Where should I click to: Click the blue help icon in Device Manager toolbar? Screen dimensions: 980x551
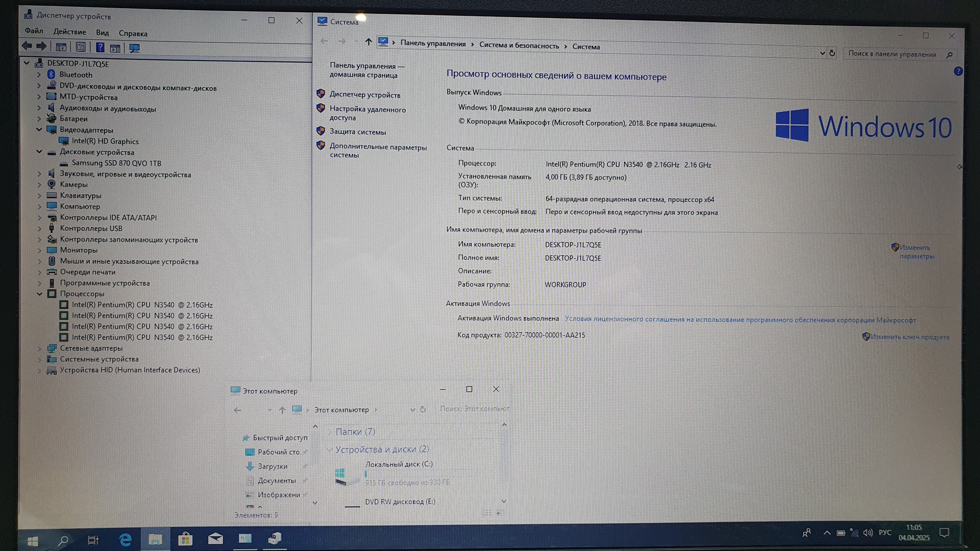pyautogui.click(x=100, y=47)
